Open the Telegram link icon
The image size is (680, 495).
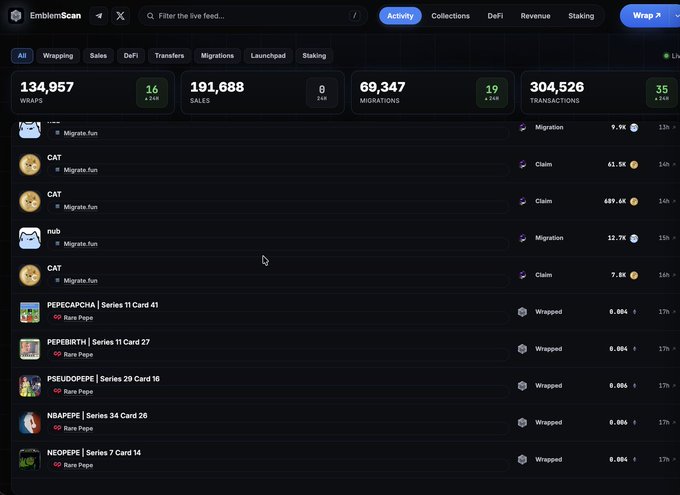pyautogui.click(x=99, y=16)
